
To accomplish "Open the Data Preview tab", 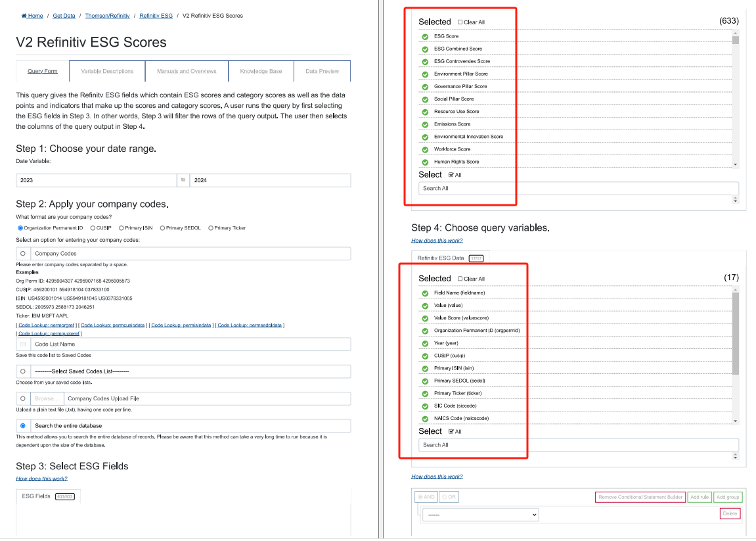I will tap(322, 71).
